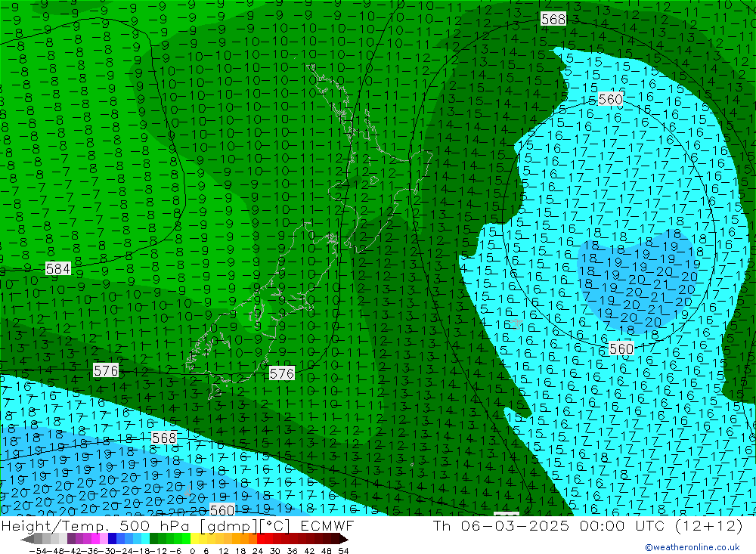Click the '500 hPa' level text
This screenshot has height=554, width=756.
(153, 526)
